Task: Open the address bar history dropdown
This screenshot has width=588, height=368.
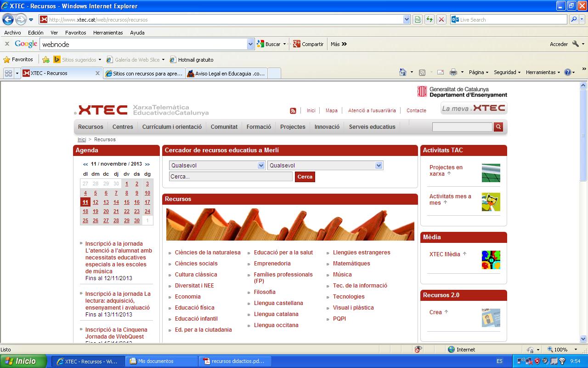Action: click(x=407, y=20)
